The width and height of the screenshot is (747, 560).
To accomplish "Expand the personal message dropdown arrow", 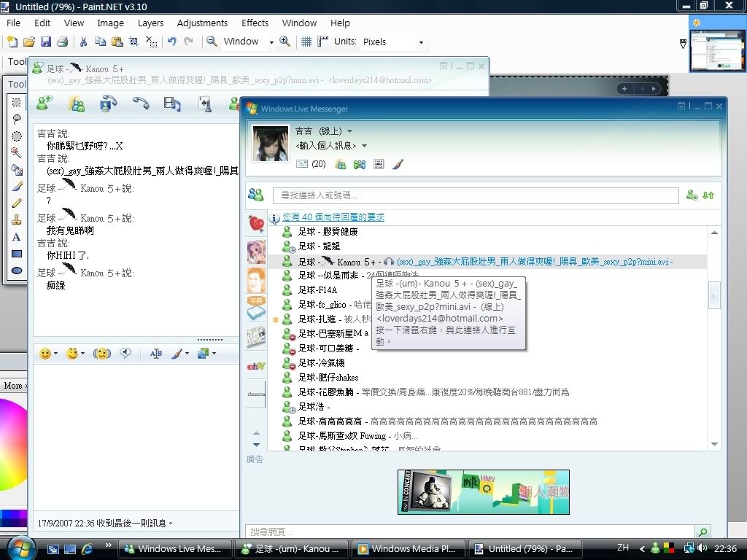I will 365,146.
